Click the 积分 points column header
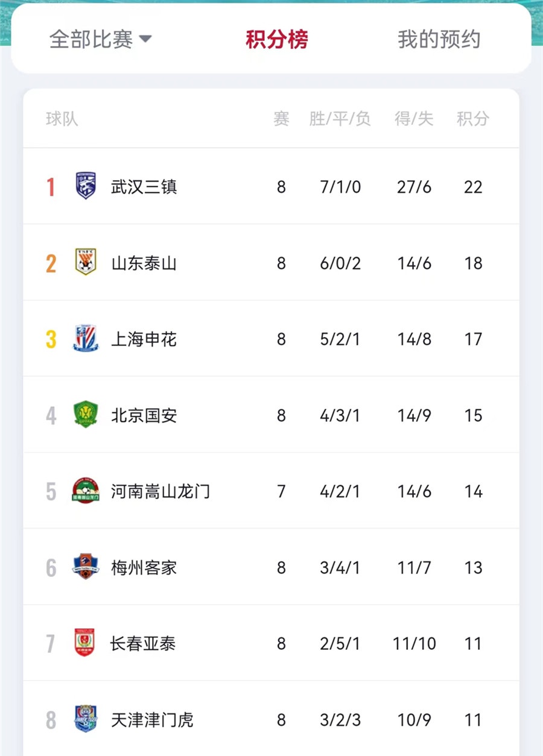Viewport: 543px width, 756px height. point(472,119)
